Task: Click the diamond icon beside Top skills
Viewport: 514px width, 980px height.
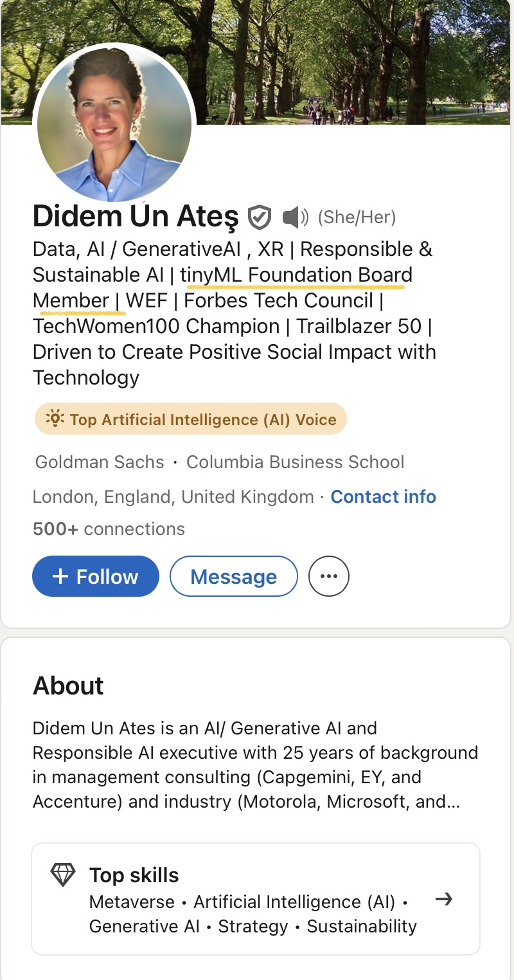Action: click(x=62, y=875)
